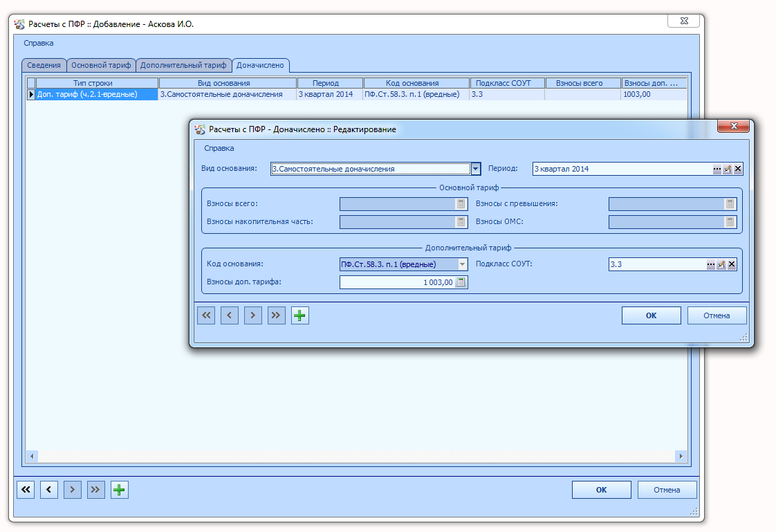Click Код основания column header
776x532 pixels.
(417, 83)
